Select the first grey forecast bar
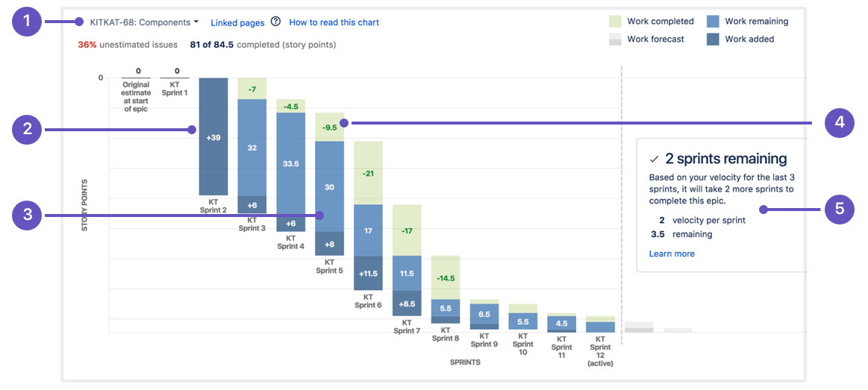868x390 pixels. click(639, 327)
